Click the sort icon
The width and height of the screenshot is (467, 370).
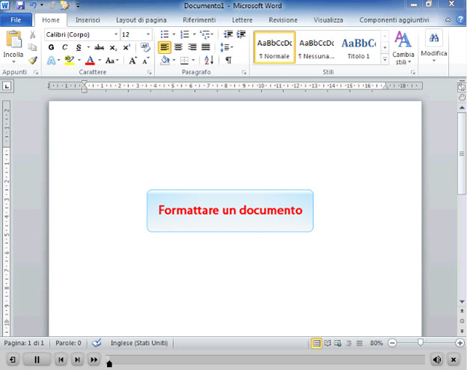209,60
